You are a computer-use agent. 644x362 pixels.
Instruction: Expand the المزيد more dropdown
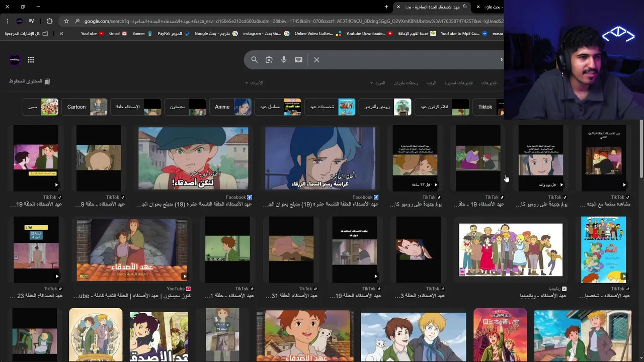[x=378, y=83]
